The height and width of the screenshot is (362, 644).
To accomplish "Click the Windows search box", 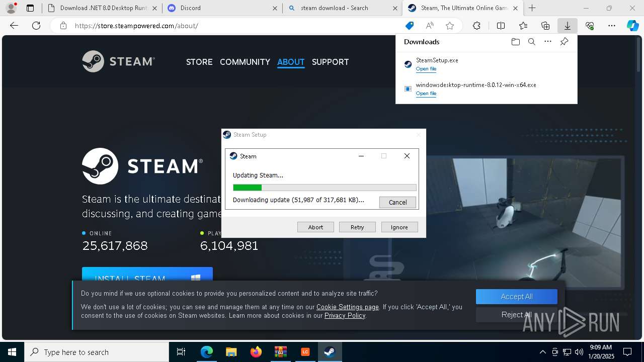I will click(97, 352).
